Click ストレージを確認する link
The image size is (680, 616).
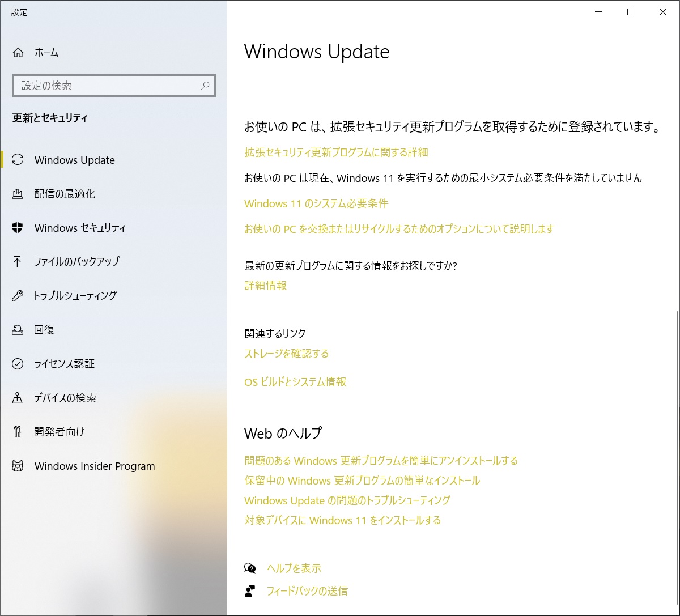tap(287, 354)
